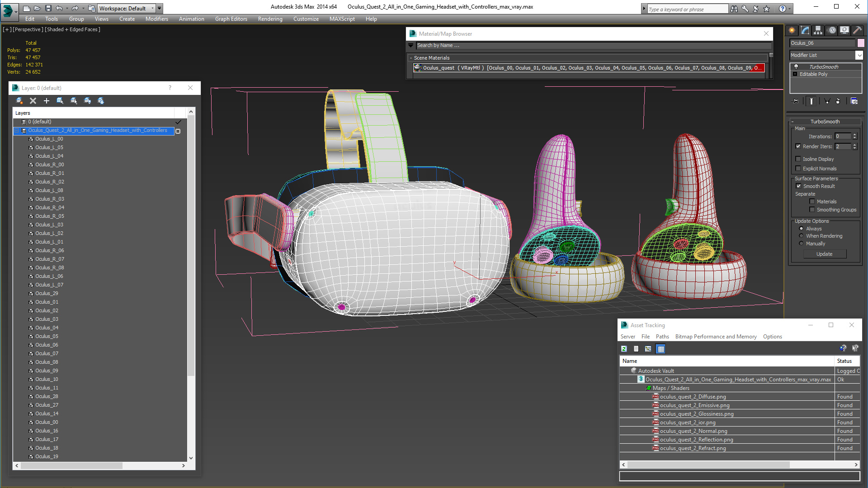The width and height of the screenshot is (868, 488).
Task: Select oculus_quest_2_Diffuse.png in Asset Tracking
Action: (693, 397)
